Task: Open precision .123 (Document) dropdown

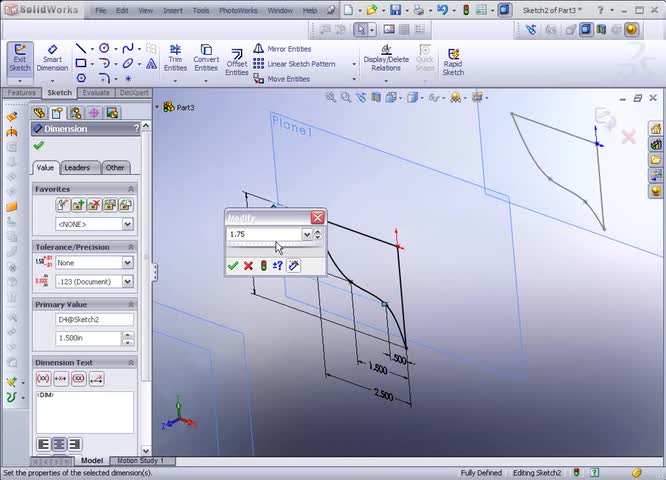Action: pyautogui.click(x=127, y=282)
